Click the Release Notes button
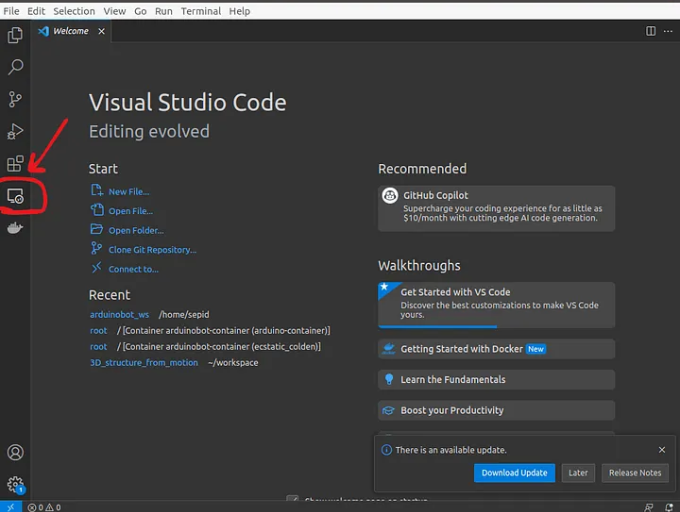This screenshot has height=512, width=680. coord(635,473)
